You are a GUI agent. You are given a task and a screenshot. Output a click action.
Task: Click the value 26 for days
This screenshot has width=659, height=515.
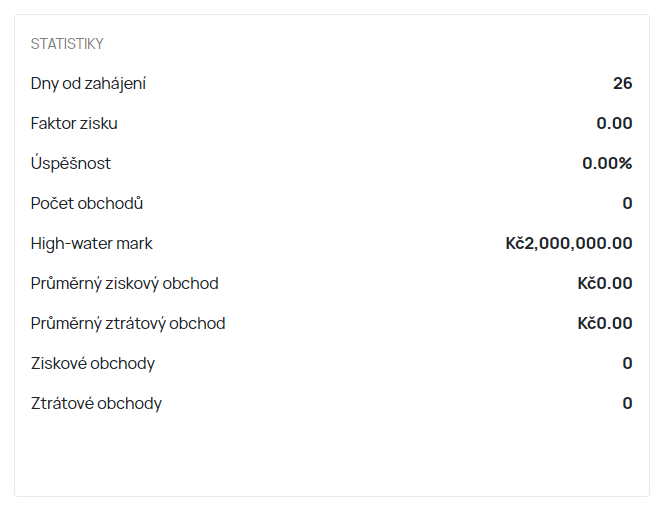click(x=622, y=83)
